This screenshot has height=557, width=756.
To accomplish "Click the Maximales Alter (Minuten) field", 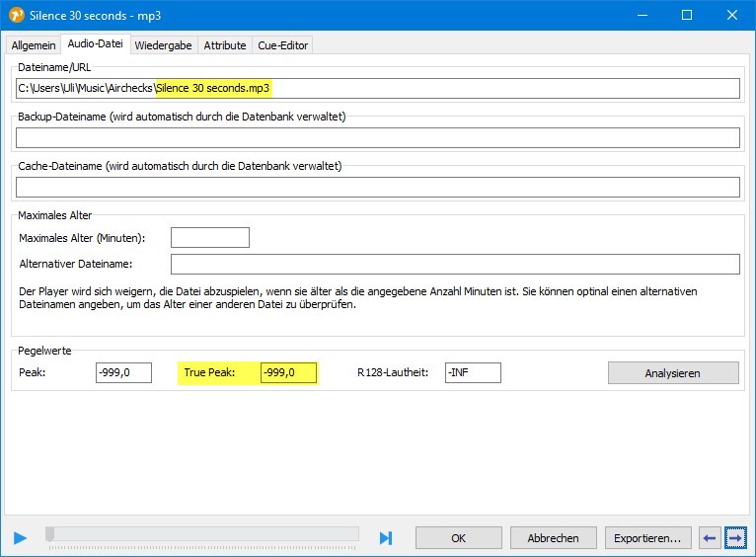I will click(210, 238).
